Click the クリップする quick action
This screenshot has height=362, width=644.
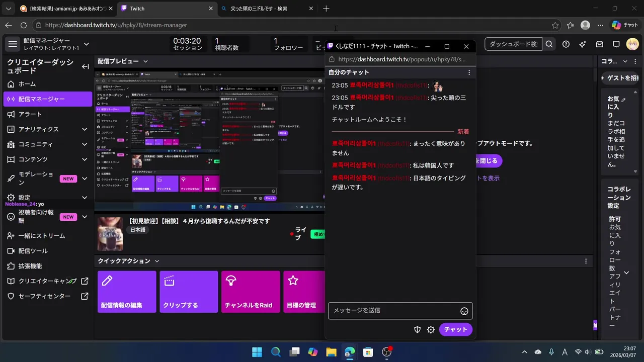(x=189, y=292)
